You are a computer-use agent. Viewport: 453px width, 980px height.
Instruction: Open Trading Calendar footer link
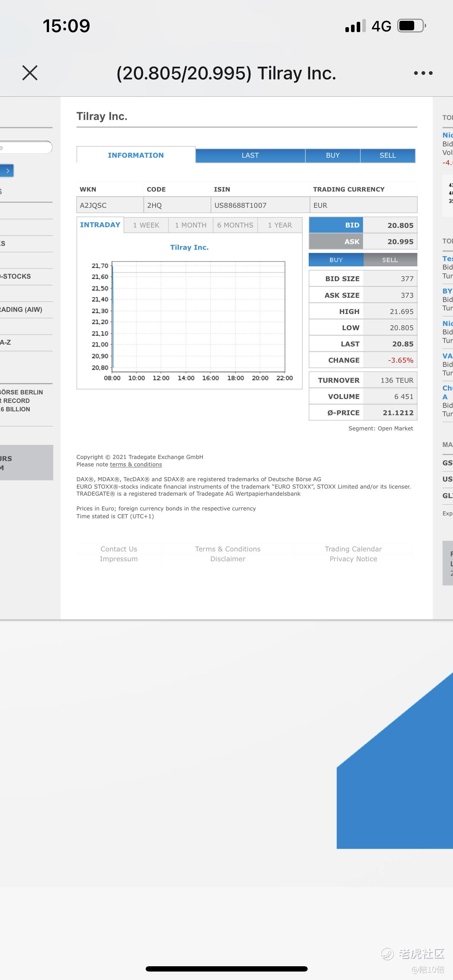click(354, 549)
